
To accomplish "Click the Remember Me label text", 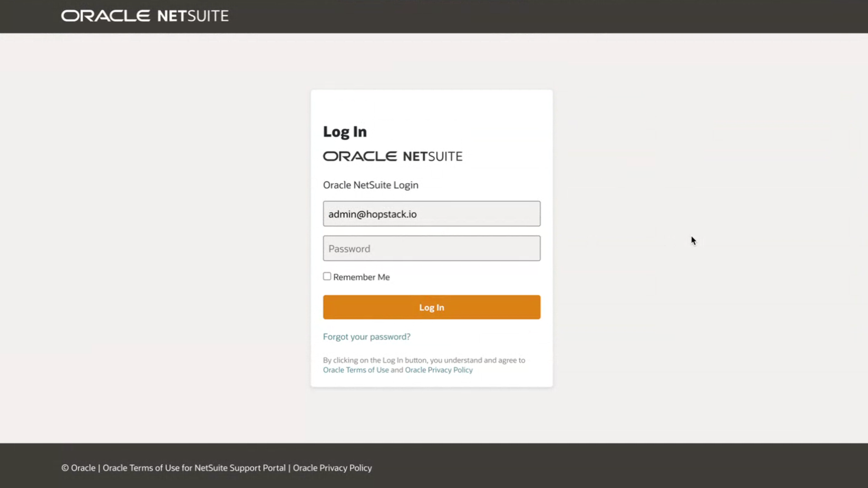I will 361,277.
